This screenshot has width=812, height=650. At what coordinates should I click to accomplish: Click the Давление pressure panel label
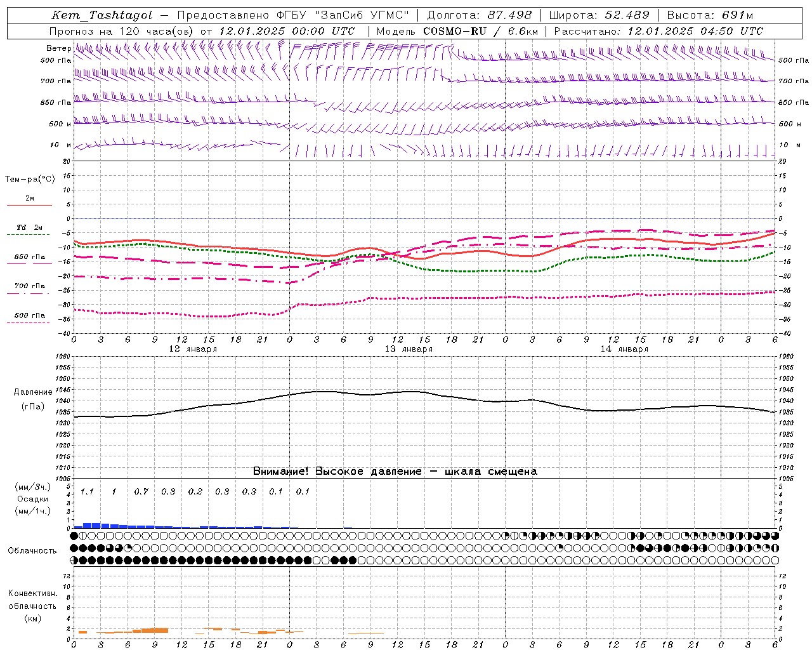pyautogui.click(x=32, y=392)
